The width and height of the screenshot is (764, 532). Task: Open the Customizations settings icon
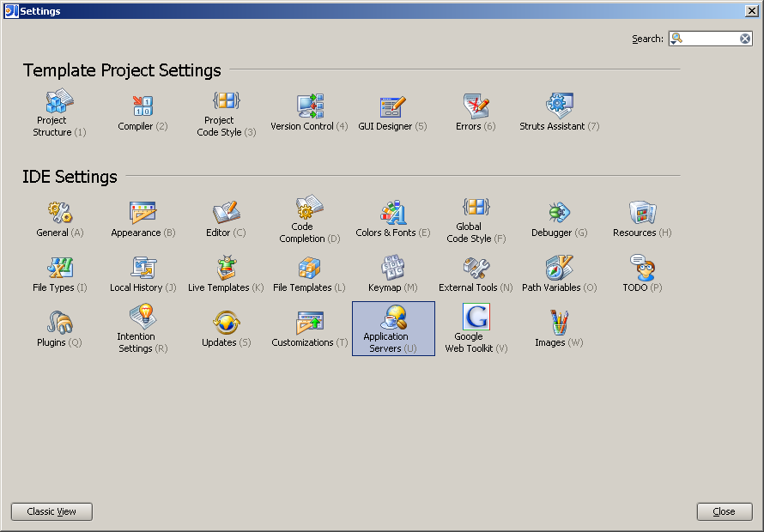(310, 323)
